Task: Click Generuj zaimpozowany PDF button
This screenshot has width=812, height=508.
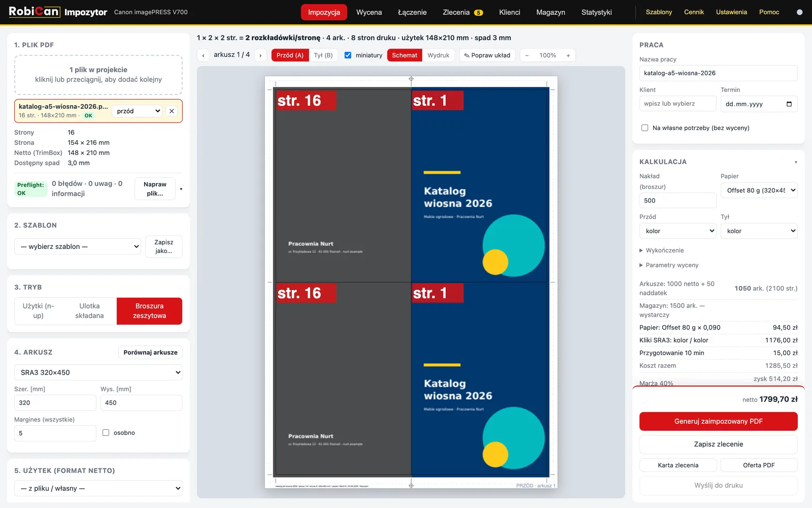Action: click(718, 421)
